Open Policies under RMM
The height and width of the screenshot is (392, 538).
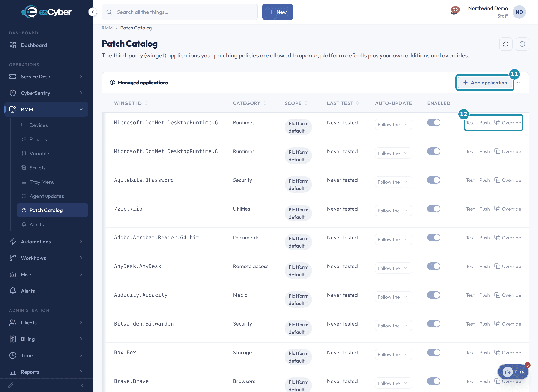(52, 139)
